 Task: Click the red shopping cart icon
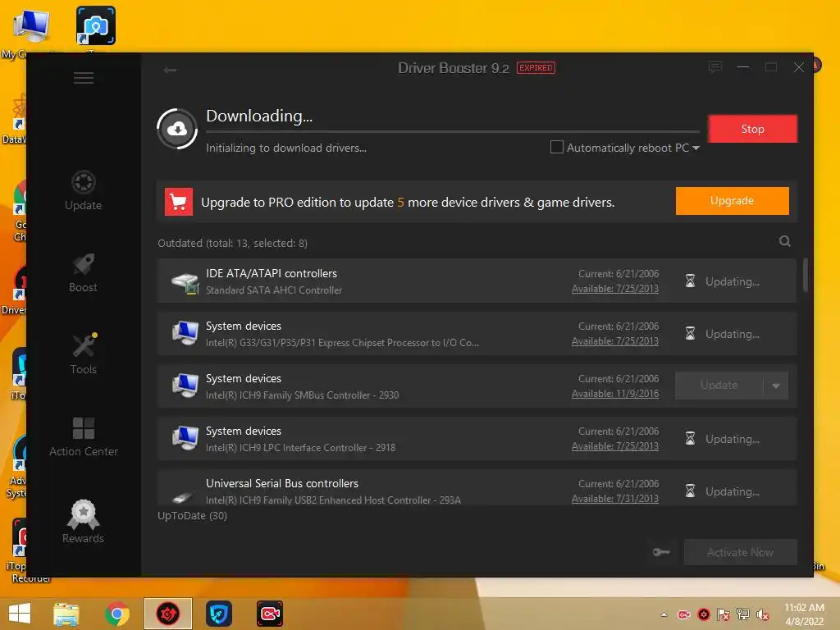(178, 202)
